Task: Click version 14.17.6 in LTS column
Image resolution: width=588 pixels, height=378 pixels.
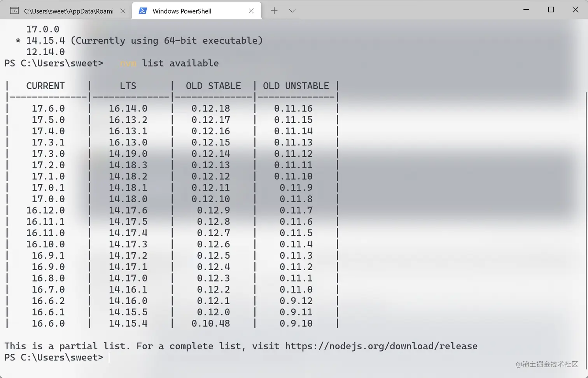Action: point(128,210)
